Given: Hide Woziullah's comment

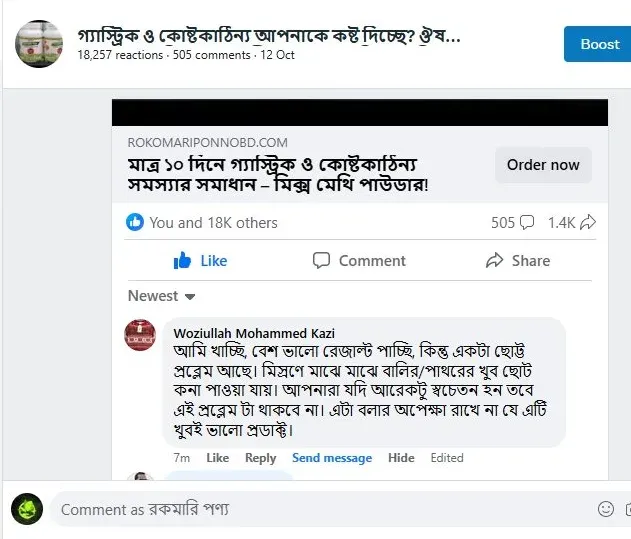Looking at the screenshot, I should [x=401, y=458].
